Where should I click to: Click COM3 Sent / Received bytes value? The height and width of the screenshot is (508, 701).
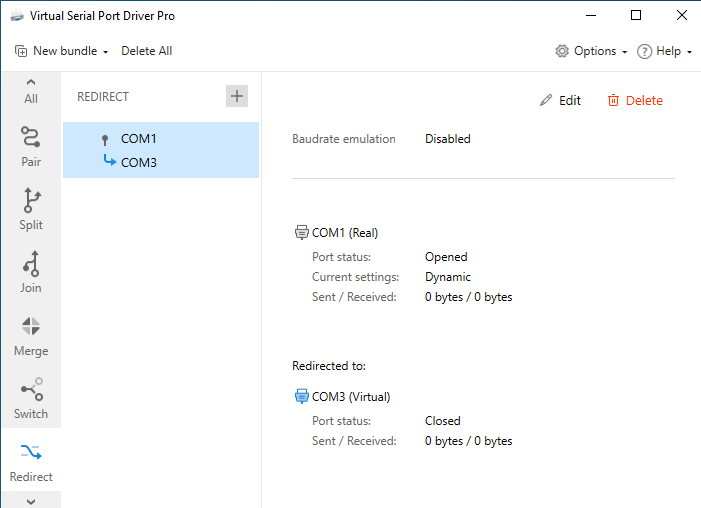tap(469, 441)
